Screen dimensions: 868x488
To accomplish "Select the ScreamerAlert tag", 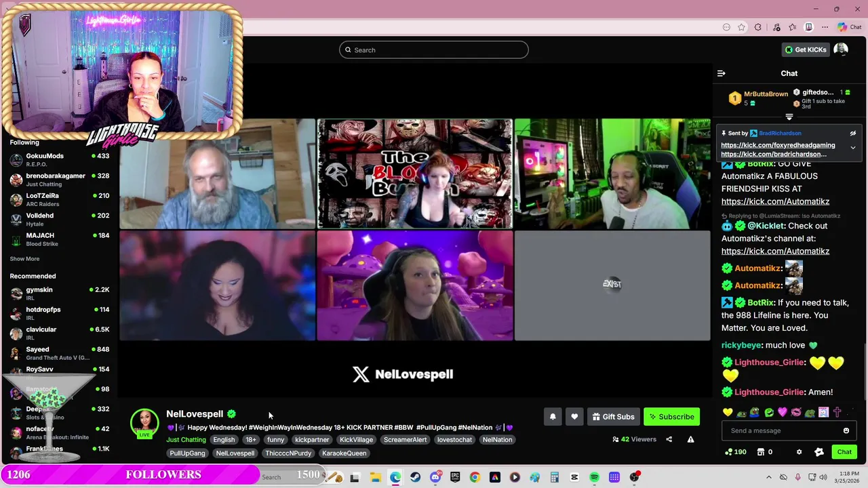I will (405, 440).
